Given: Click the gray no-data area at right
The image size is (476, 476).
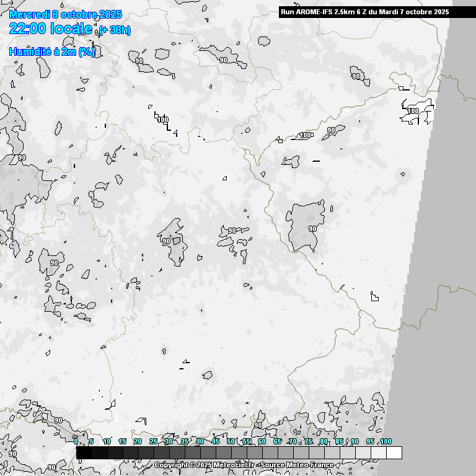Looking at the screenshot, I should (446, 248).
